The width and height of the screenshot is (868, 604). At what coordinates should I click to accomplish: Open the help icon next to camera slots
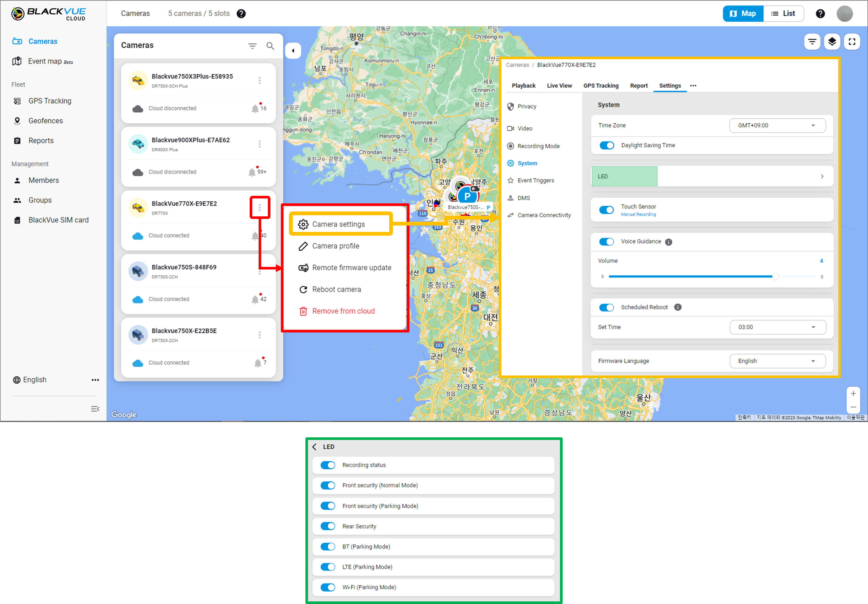tap(241, 14)
